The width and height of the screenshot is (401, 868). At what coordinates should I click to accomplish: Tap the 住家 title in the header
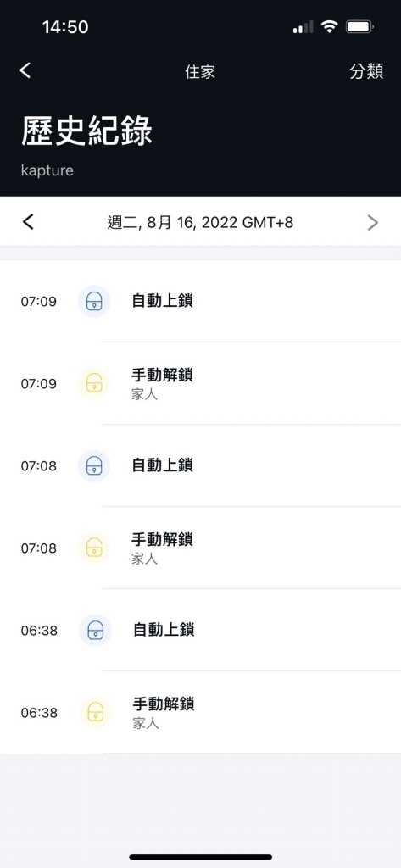point(200,72)
